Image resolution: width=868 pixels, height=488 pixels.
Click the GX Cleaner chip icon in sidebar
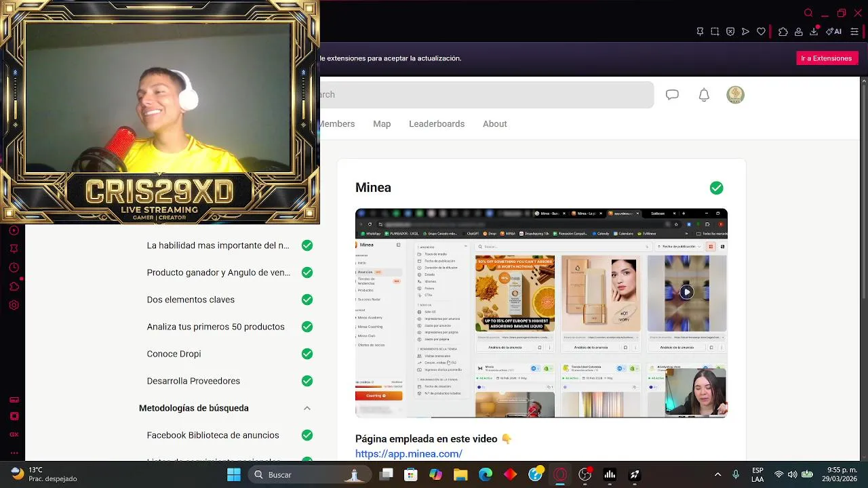[x=14, y=416]
